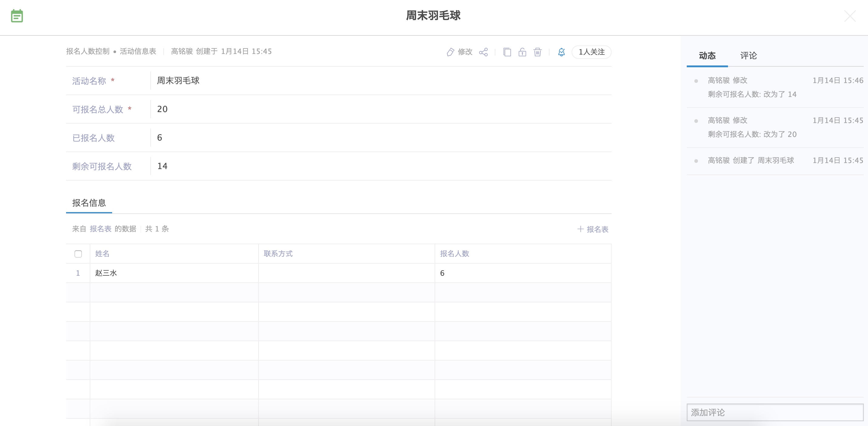The width and height of the screenshot is (868, 426).
Task: Open the 报名表 source link
Action: click(100, 229)
